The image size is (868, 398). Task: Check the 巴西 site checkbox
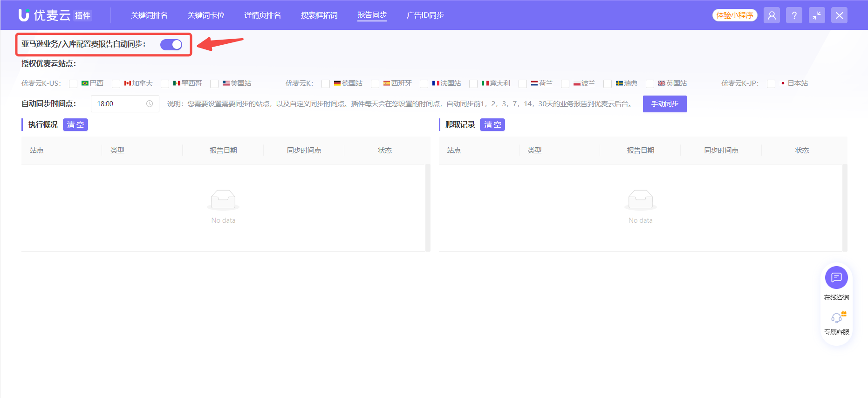(73, 84)
